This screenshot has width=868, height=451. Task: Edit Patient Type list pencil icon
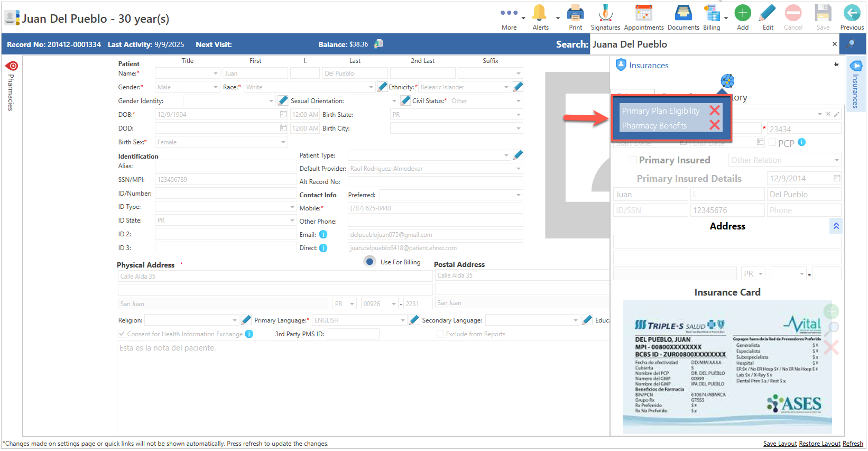(x=518, y=154)
